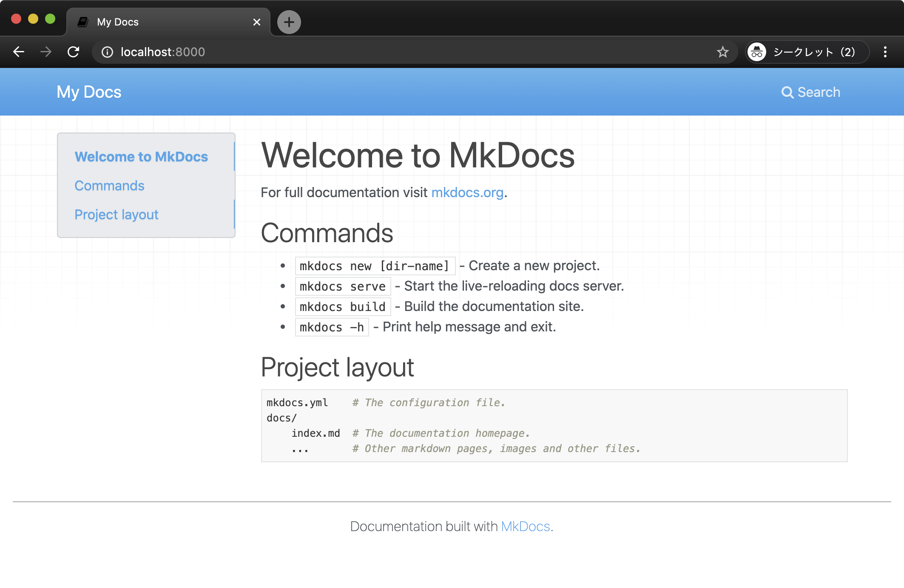Go back with the browser back arrow
Image resolution: width=904 pixels, height=588 pixels.
pyautogui.click(x=19, y=52)
